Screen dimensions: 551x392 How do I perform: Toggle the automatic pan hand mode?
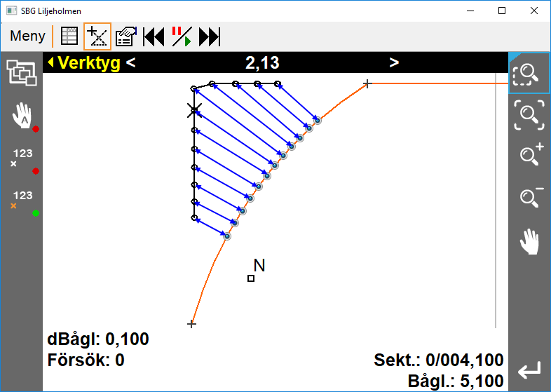pos(23,116)
